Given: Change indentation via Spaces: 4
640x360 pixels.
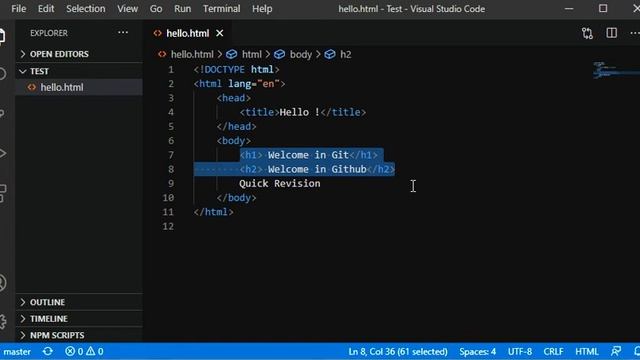Looking at the screenshot, I should coord(478,351).
